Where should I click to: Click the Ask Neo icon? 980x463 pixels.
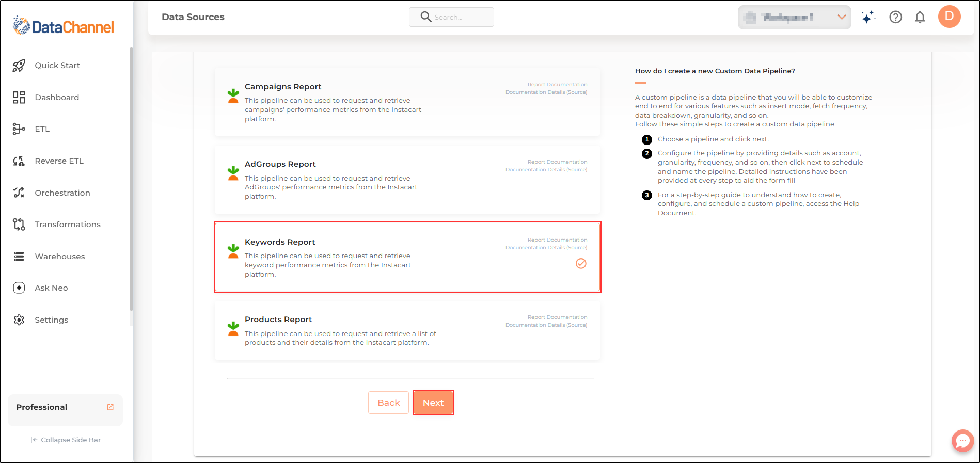click(19, 288)
